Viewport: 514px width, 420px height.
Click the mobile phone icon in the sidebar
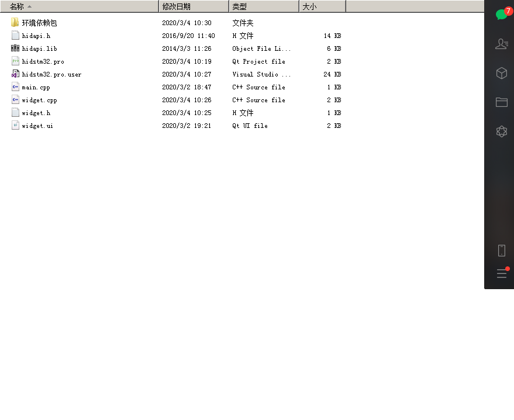(501, 250)
